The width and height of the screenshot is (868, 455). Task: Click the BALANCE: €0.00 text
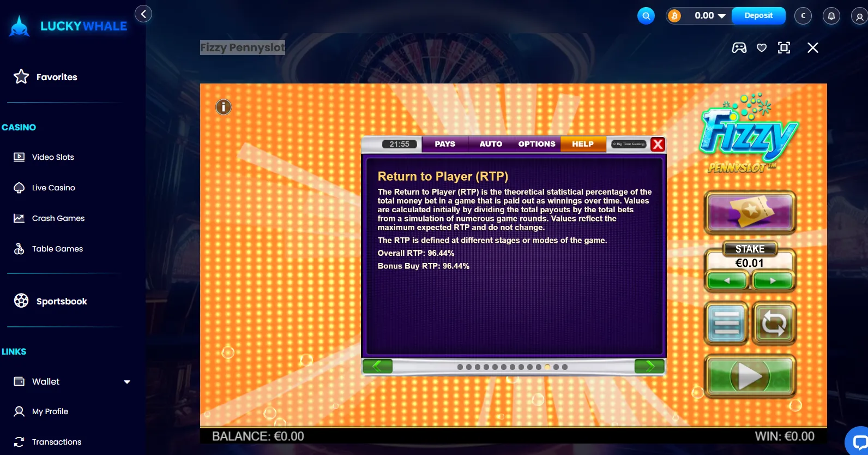258,436
